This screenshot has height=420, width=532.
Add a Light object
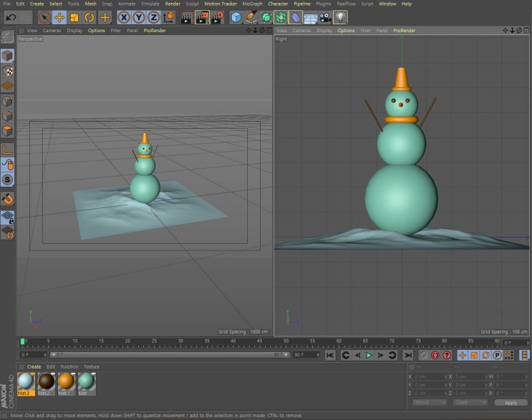coord(341,17)
